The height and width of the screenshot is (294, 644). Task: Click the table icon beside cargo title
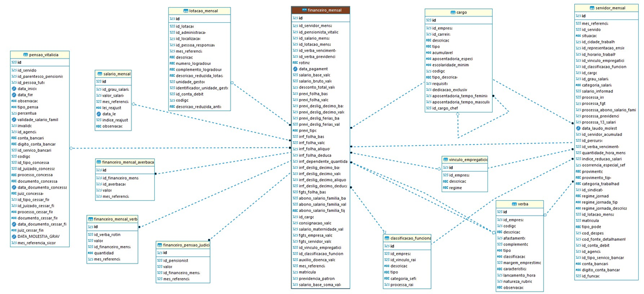point(452,12)
